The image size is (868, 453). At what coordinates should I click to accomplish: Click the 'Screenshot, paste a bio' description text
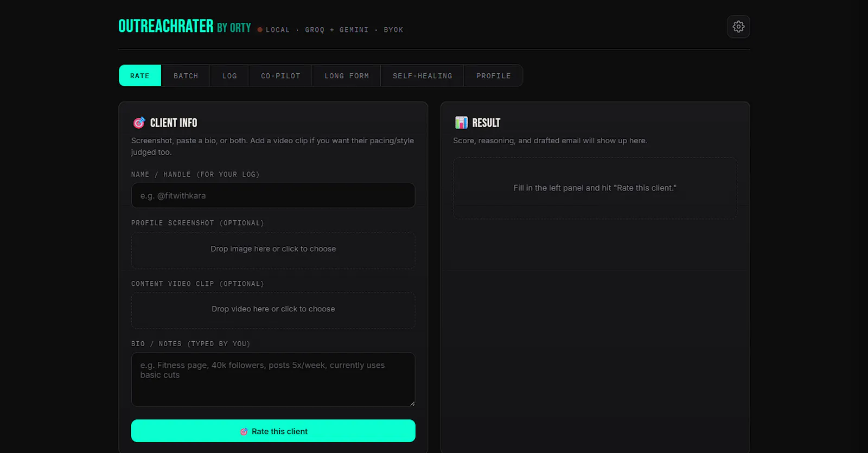272,146
